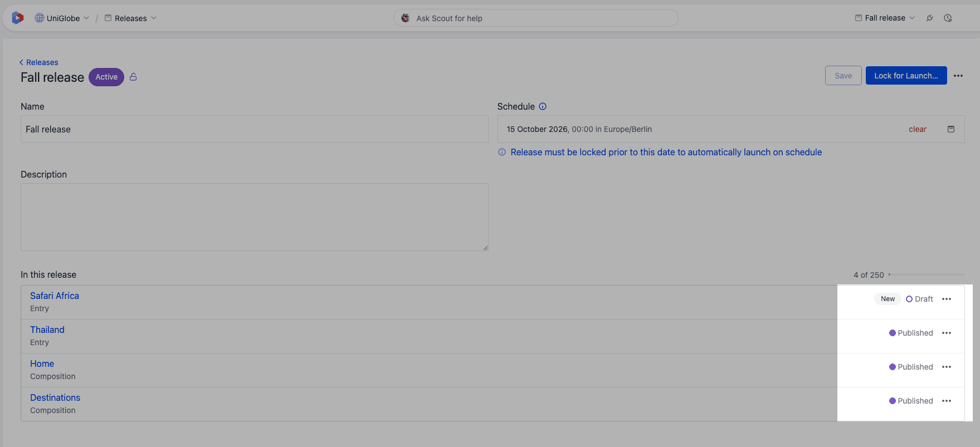
Task: Open the Destinations composition
Action: [x=55, y=397]
